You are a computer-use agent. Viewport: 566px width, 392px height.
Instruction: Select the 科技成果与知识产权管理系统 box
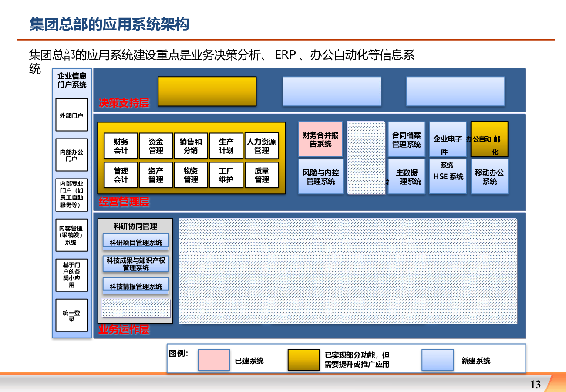pos(136,264)
